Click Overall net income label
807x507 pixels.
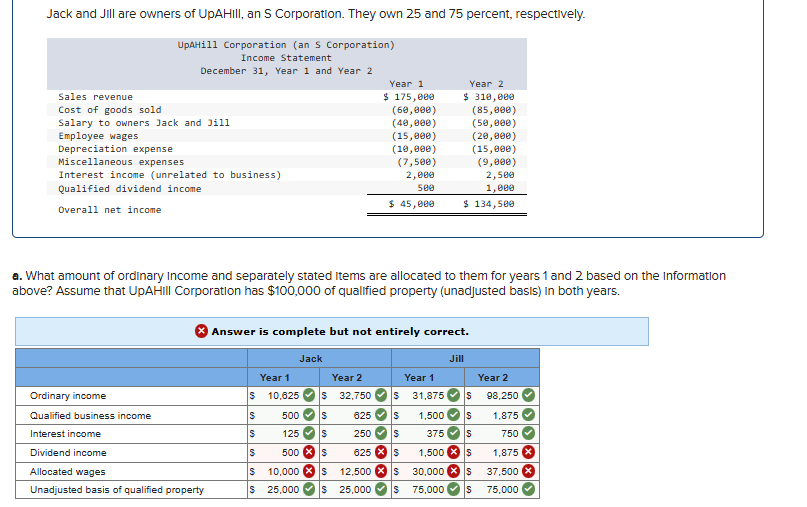coord(110,209)
